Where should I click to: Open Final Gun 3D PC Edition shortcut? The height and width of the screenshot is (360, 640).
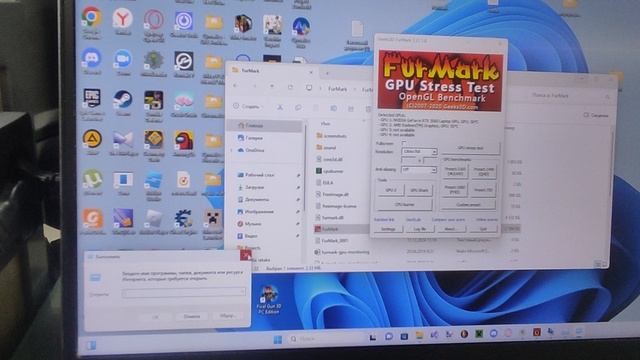click(x=269, y=299)
